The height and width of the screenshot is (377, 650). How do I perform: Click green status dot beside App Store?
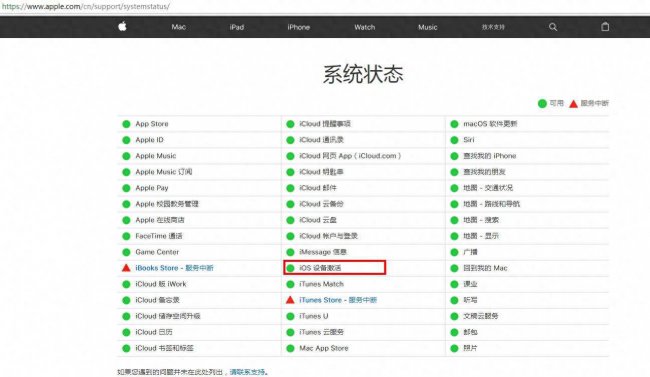click(x=126, y=124)
